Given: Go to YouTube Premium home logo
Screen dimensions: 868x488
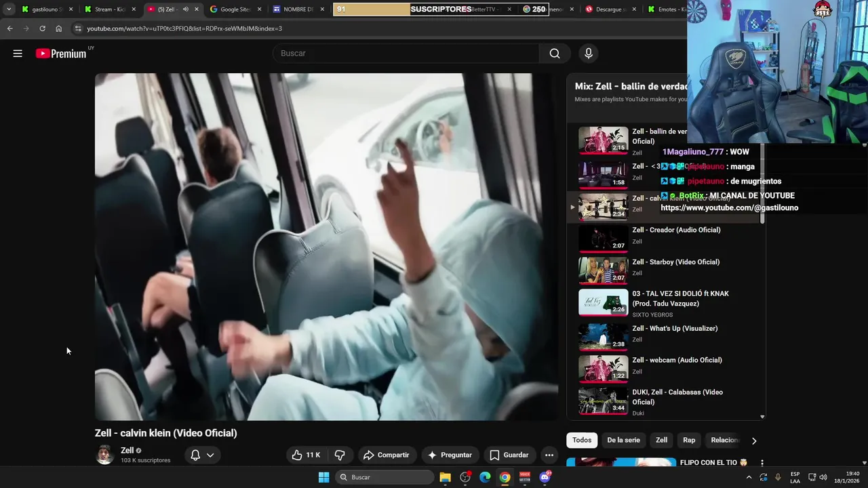Looking at the screenshot, I should 61,54.
